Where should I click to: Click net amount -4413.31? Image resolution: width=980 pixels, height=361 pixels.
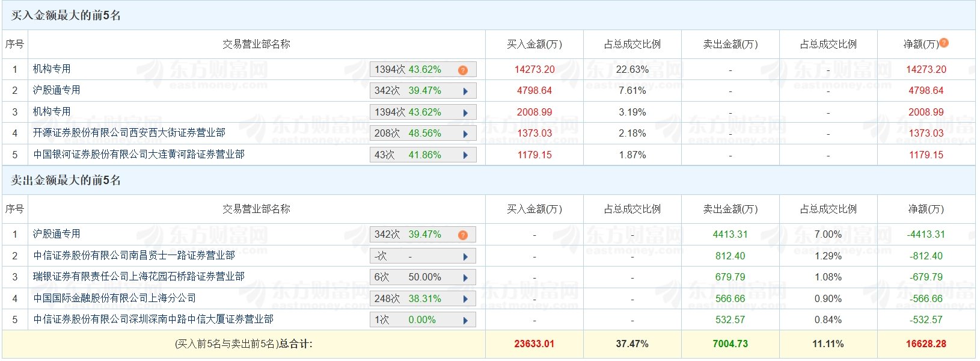[926, 235]
